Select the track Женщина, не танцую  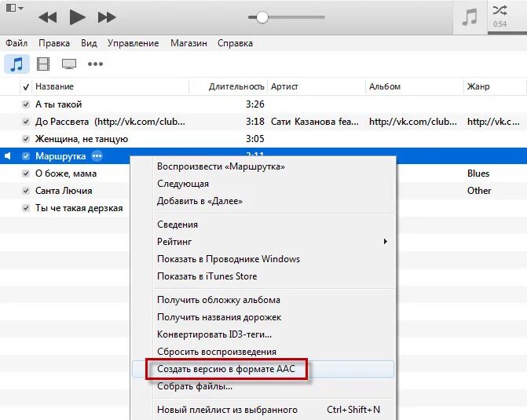click(x=82, y=139)
